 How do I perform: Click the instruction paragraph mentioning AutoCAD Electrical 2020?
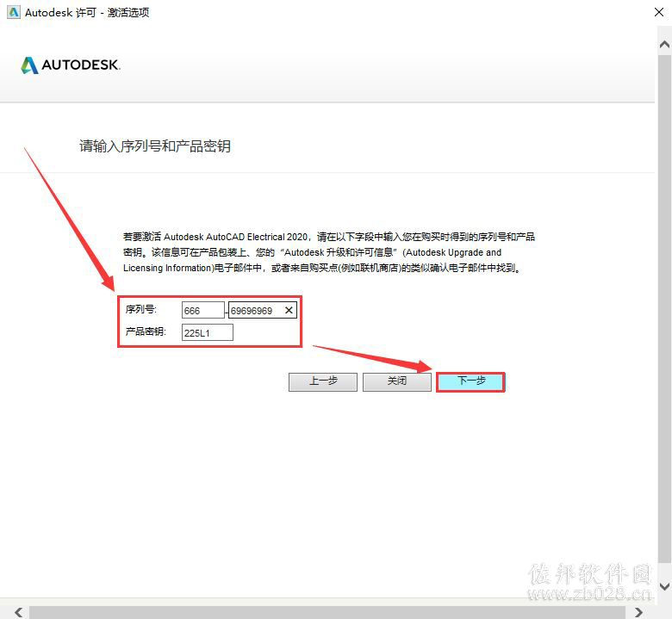coord(329,252)
